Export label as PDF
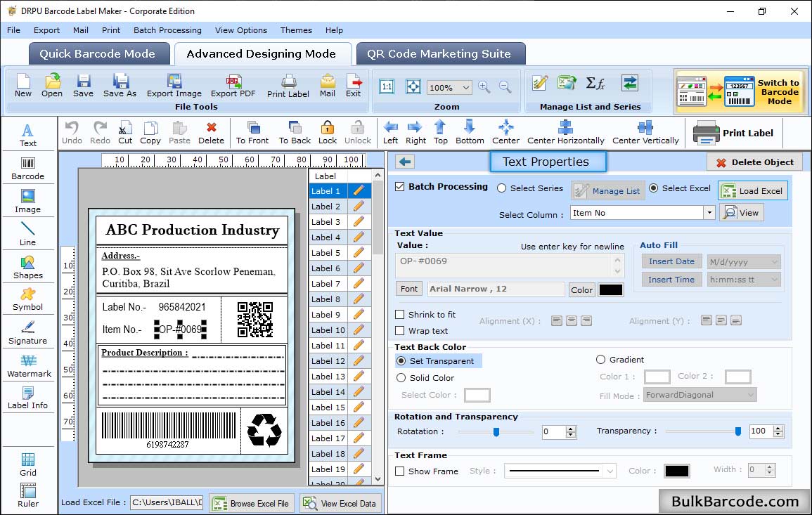812x515 pixels. coord(233,86)
